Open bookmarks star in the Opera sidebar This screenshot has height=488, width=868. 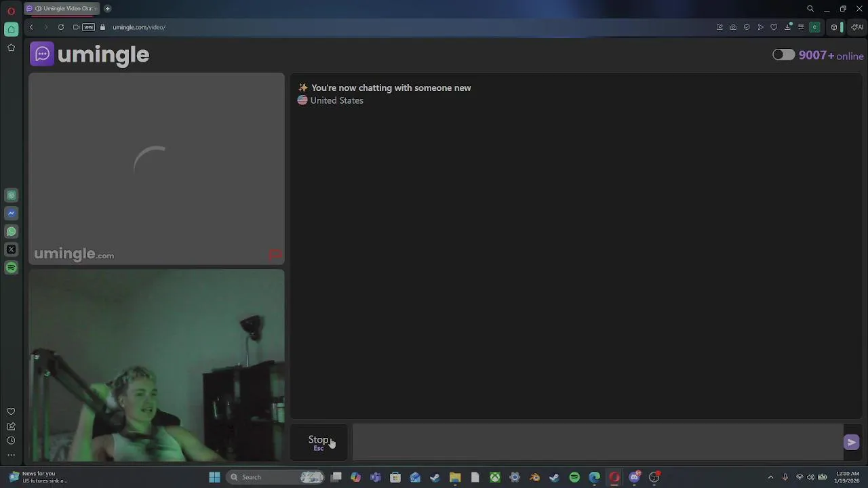coord(11,47)
